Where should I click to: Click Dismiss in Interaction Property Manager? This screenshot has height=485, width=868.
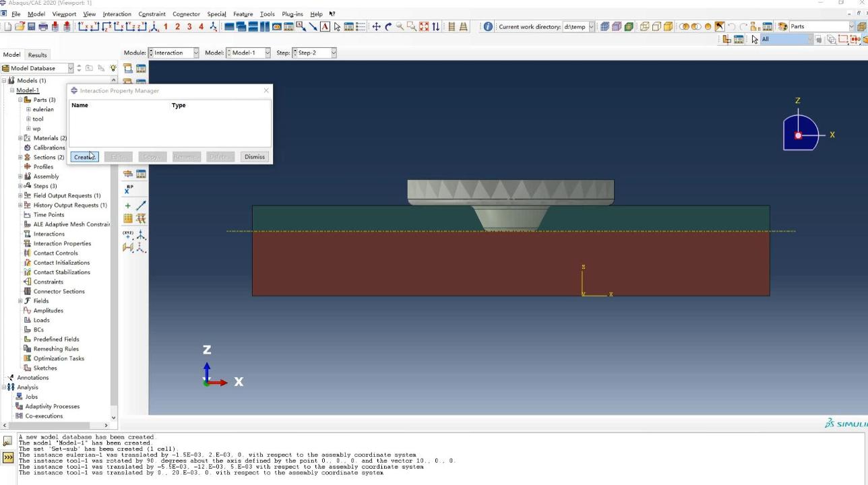(255, 157)
